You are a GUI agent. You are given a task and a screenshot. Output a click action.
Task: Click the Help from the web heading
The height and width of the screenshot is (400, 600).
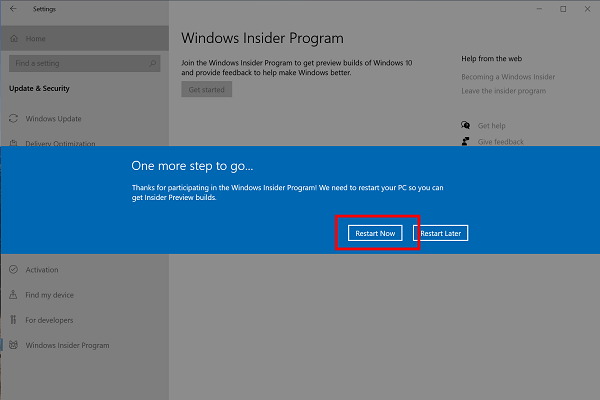click(491, 59)
